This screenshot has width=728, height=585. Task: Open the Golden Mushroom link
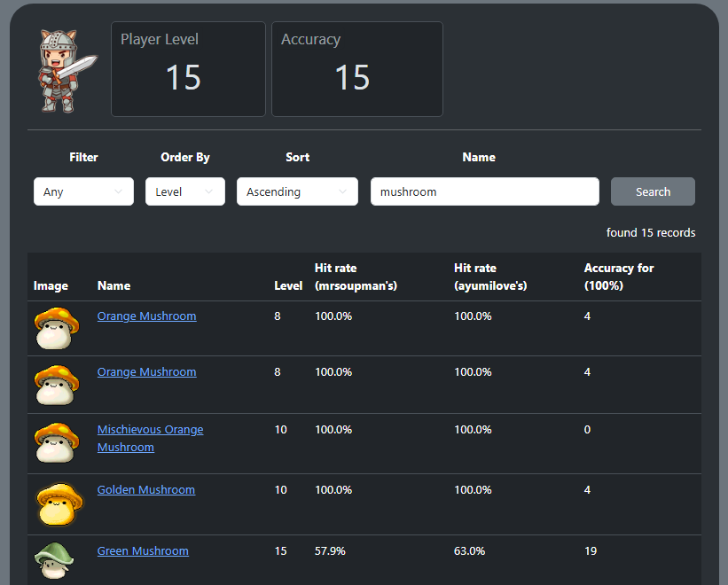coord(146,490)
